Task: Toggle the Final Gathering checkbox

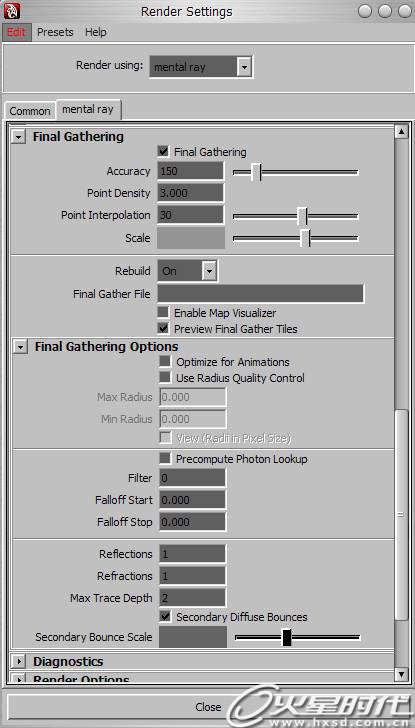Action: 163,151
